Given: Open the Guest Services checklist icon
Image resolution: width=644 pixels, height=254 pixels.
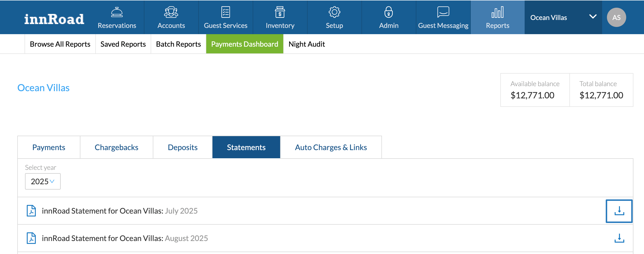Looking at the screenshot, I should (225, 12).
